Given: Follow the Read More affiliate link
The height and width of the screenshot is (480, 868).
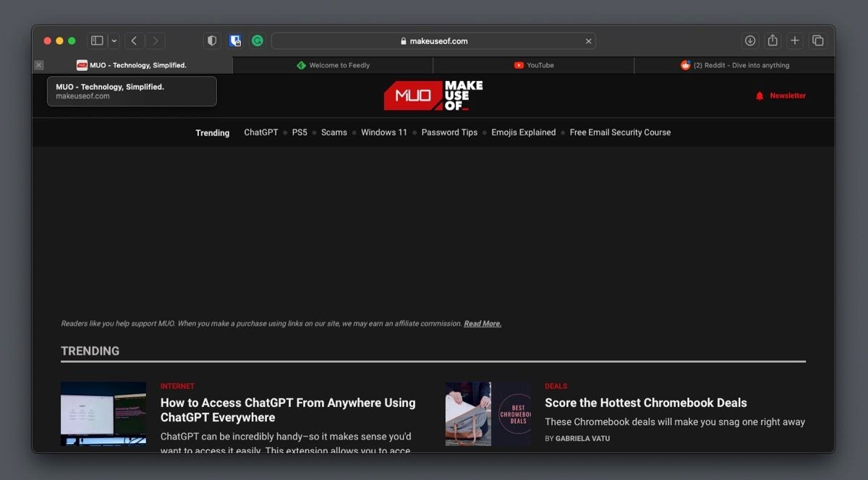Looking at the screenshot, I should (482, 324).
